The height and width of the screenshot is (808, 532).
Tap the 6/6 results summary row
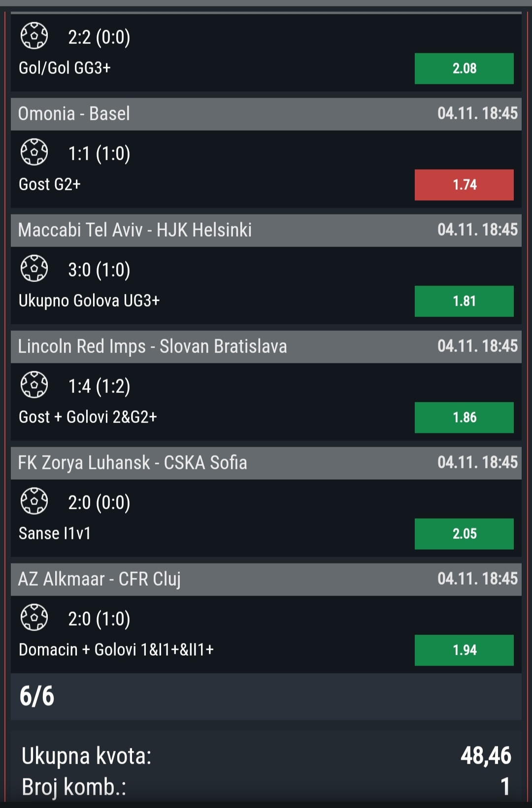pyautogui.click(x=266, y=696)
